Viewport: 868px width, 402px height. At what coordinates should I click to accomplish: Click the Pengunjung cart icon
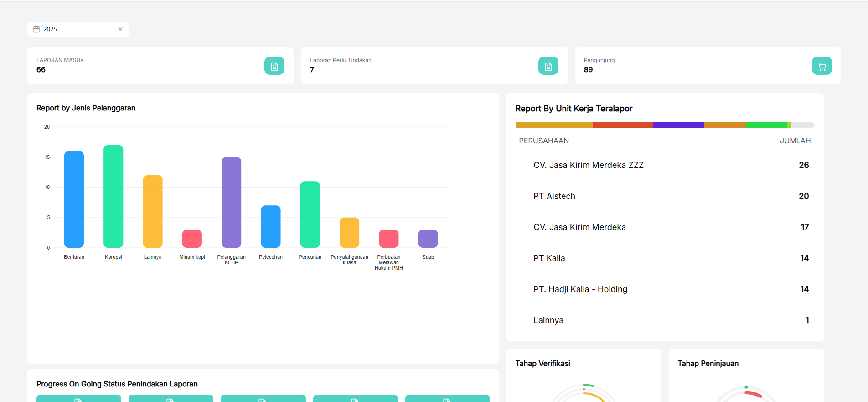pyautogui.click(x=821, y=66)
